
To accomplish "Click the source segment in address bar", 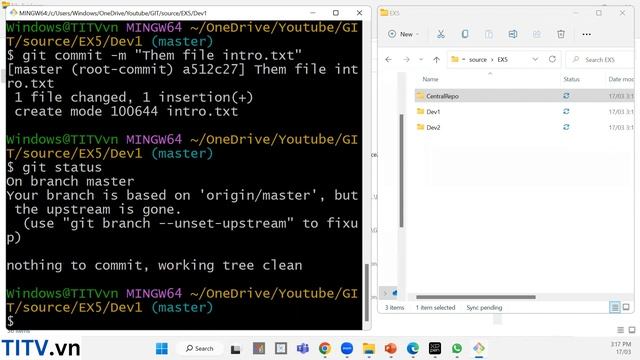I will (x=478, y=60).
